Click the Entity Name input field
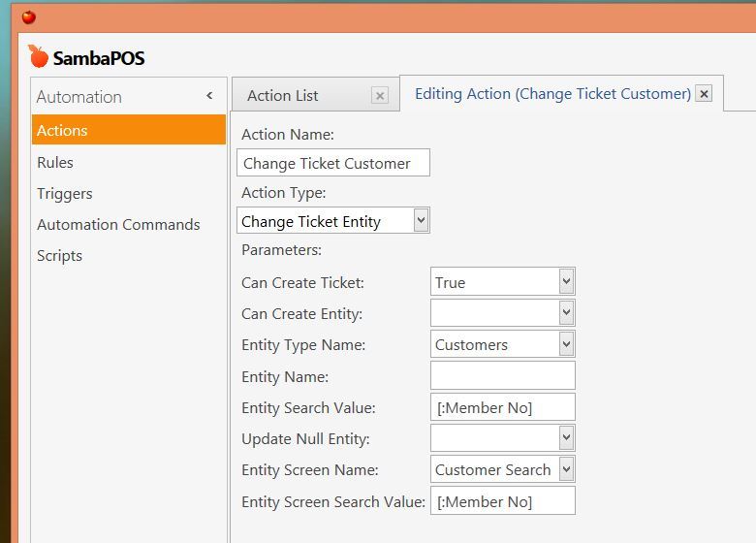This screenshot has height=543, width=756. click(x=503, y=375)
